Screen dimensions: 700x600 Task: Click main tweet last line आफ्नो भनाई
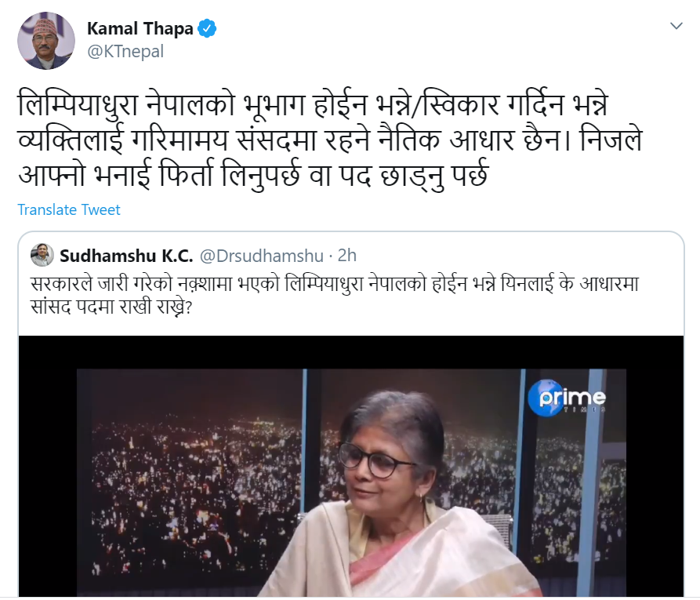coord(253,176)
